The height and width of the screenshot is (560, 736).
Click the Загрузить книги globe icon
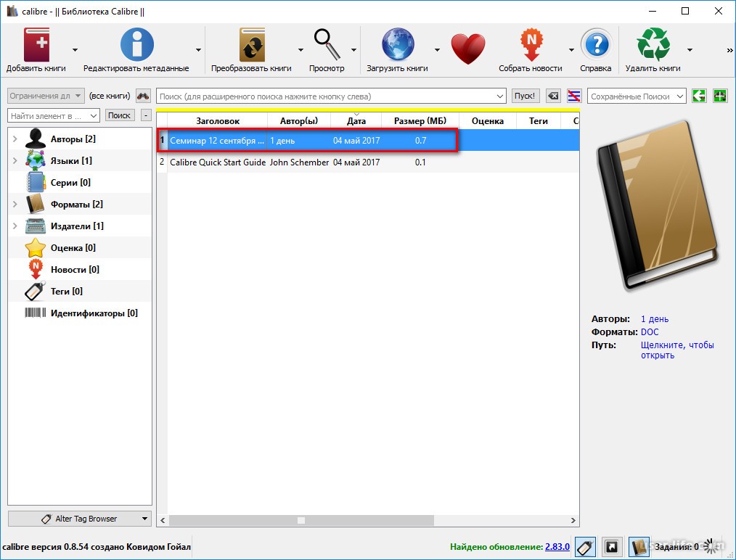point(398,44)
